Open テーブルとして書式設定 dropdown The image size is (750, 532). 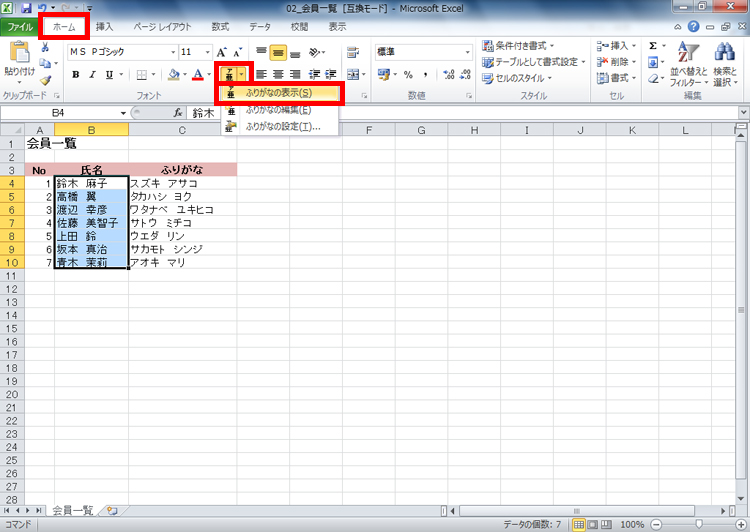tap(534, 62)
